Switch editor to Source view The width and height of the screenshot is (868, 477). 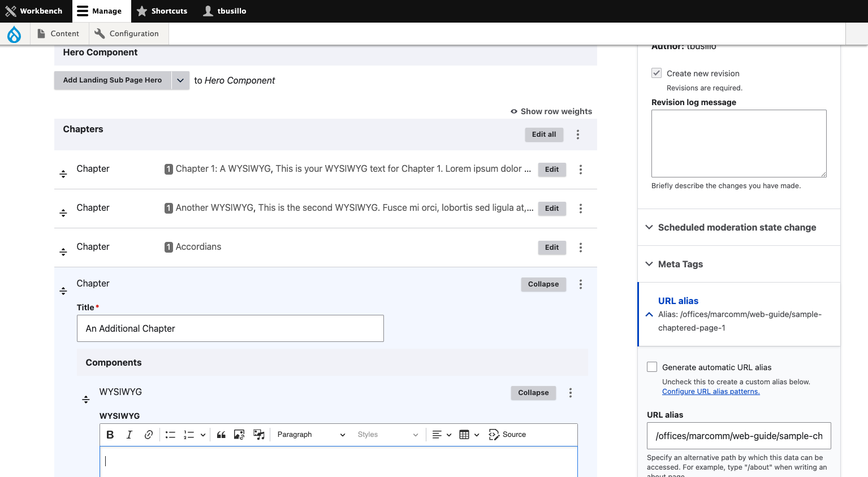[507, 435]
